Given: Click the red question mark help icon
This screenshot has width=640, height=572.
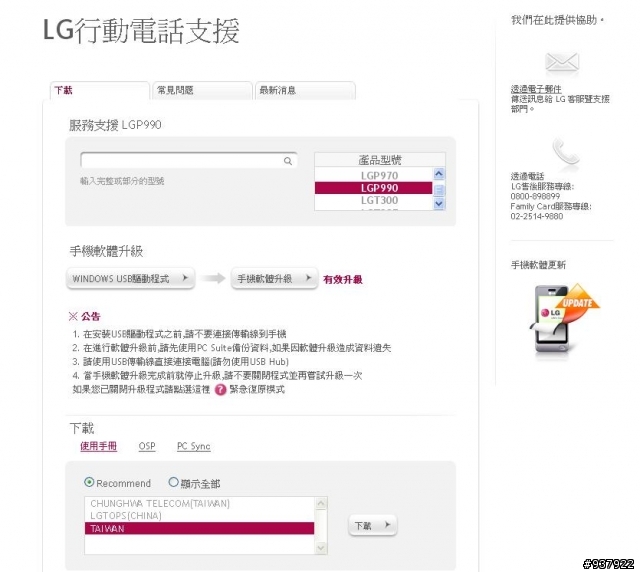Looking at the screenshot, I should tap(220, 389).
